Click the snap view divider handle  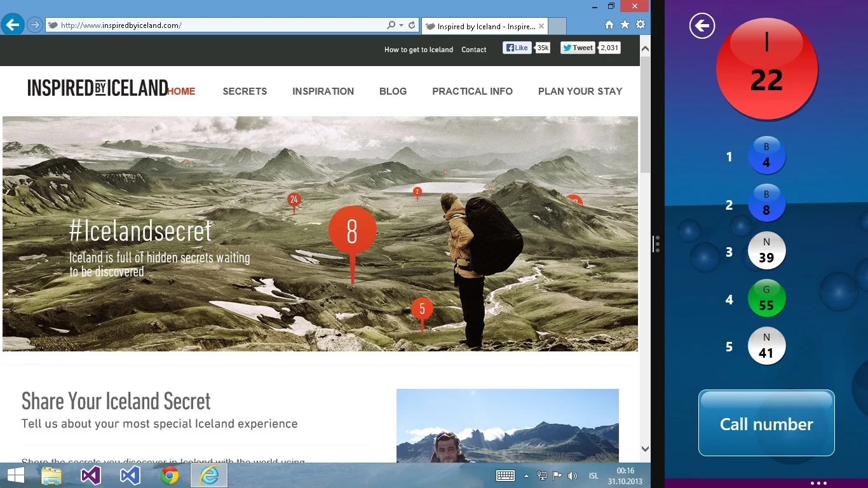pyautogui.click(x=657, y=244)
